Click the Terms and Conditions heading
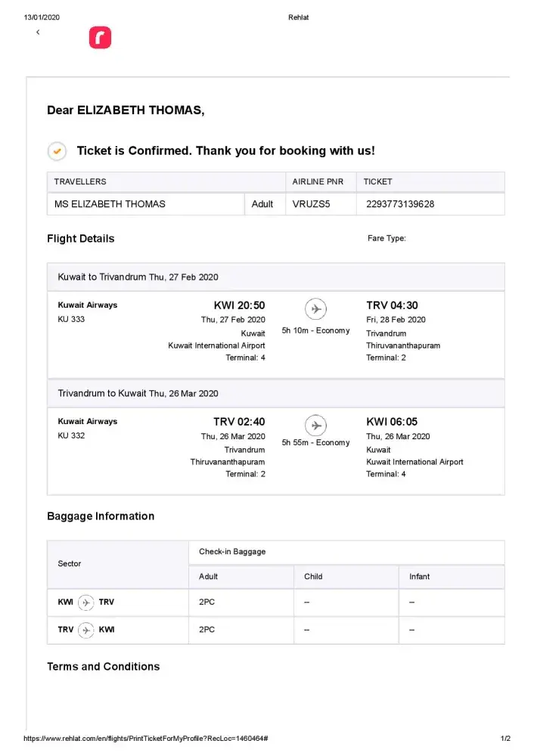Screen dimensions: 534x756 (x=104, y=667)
